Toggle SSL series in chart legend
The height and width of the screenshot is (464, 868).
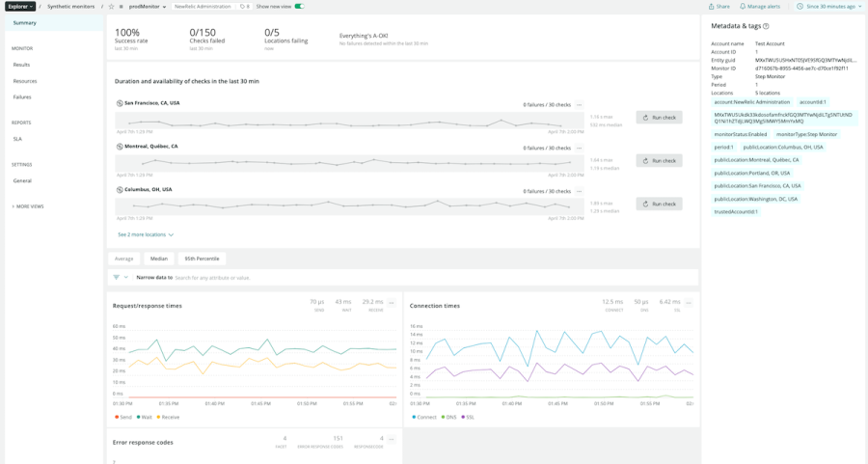tap(468, 417)
